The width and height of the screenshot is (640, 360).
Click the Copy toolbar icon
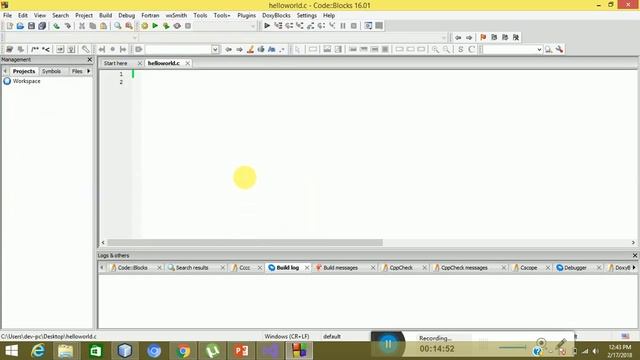[93, 26]
